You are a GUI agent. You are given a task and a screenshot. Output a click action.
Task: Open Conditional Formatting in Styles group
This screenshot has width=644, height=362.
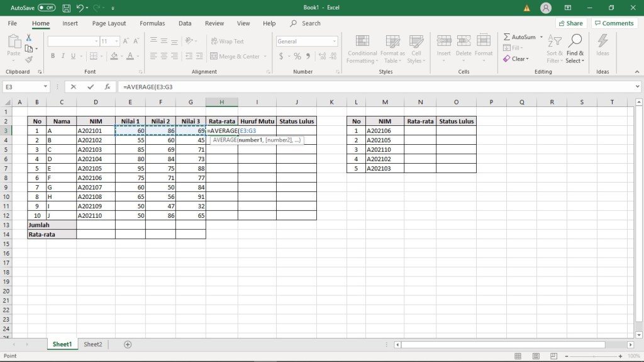(x=362, y=48)
